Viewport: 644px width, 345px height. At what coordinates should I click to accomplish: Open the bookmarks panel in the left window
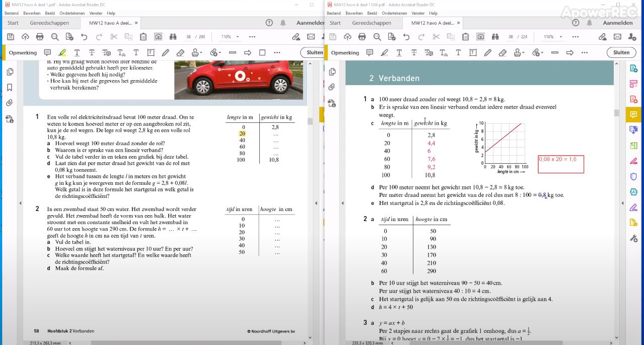10,88
